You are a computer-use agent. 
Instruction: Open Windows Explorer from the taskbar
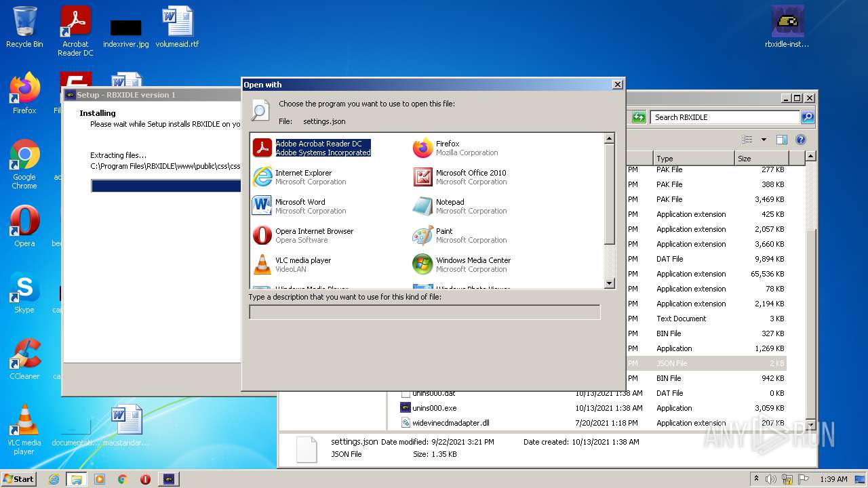[x=77, y=479]
